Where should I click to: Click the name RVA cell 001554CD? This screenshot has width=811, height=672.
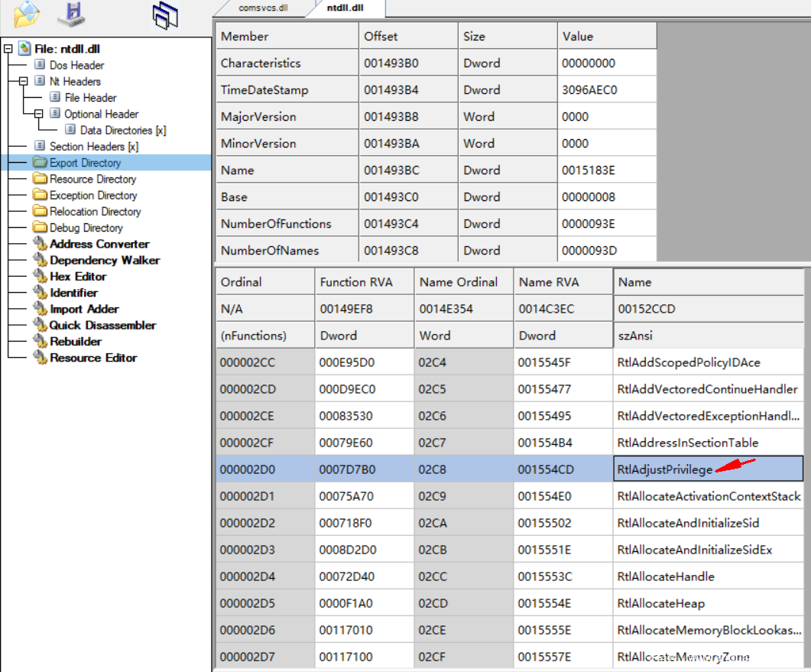click(563, 469)
